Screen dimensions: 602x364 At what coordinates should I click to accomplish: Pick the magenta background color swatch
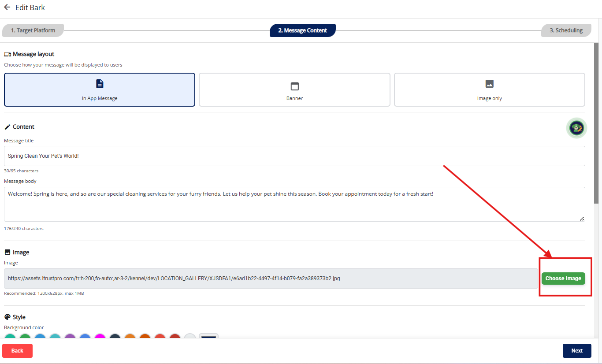tap(100, 338)
